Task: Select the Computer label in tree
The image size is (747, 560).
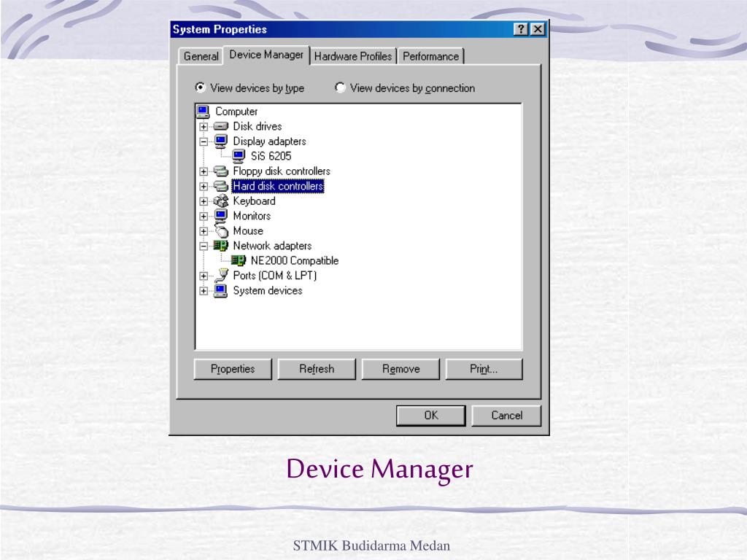Action: pos(236,112)
